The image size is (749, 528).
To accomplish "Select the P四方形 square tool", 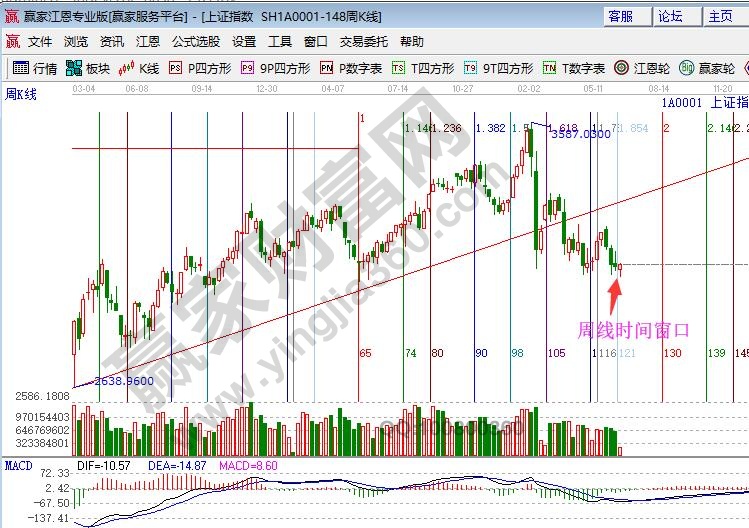I will (x=200, y=69).
